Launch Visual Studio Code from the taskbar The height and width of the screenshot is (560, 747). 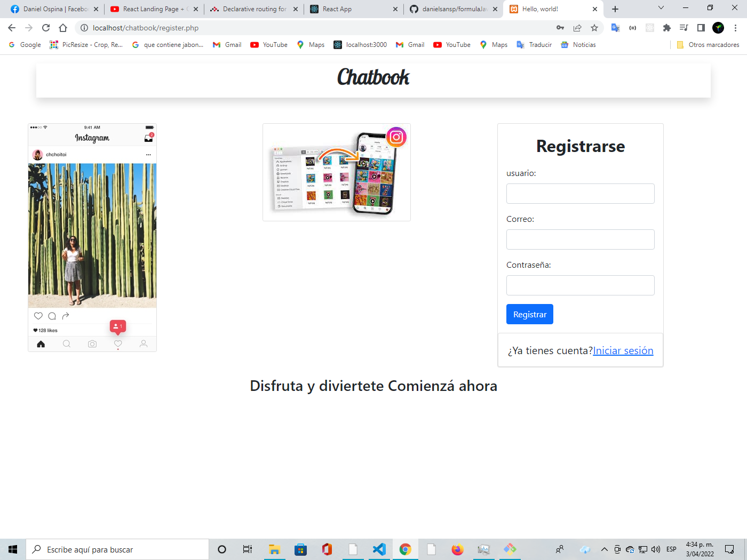(x=379, y=549)
